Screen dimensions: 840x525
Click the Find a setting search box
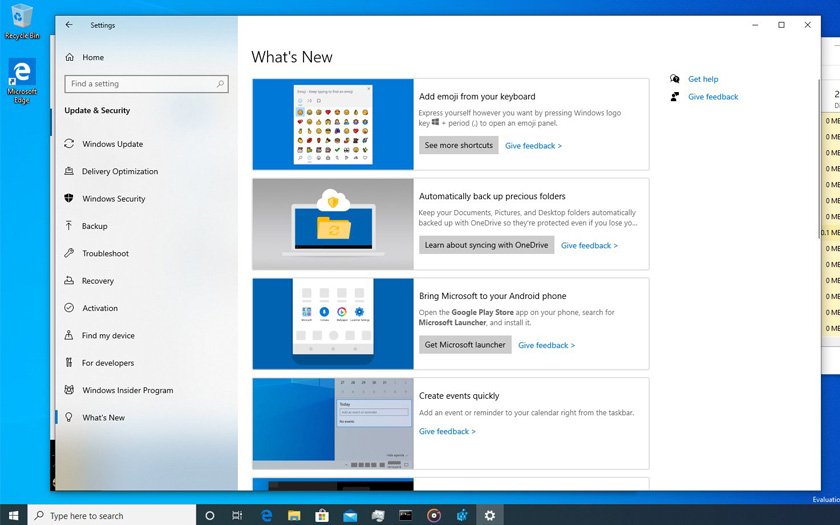point(145,84)
